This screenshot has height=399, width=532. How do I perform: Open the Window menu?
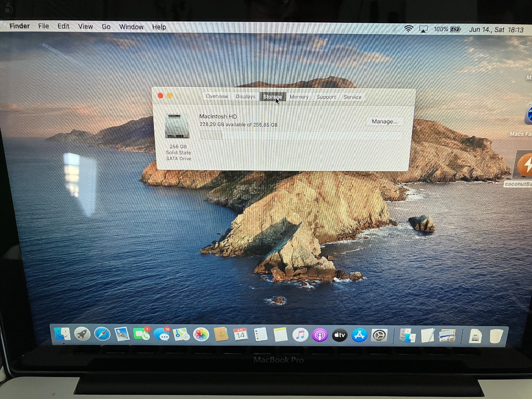click(131, 27)
